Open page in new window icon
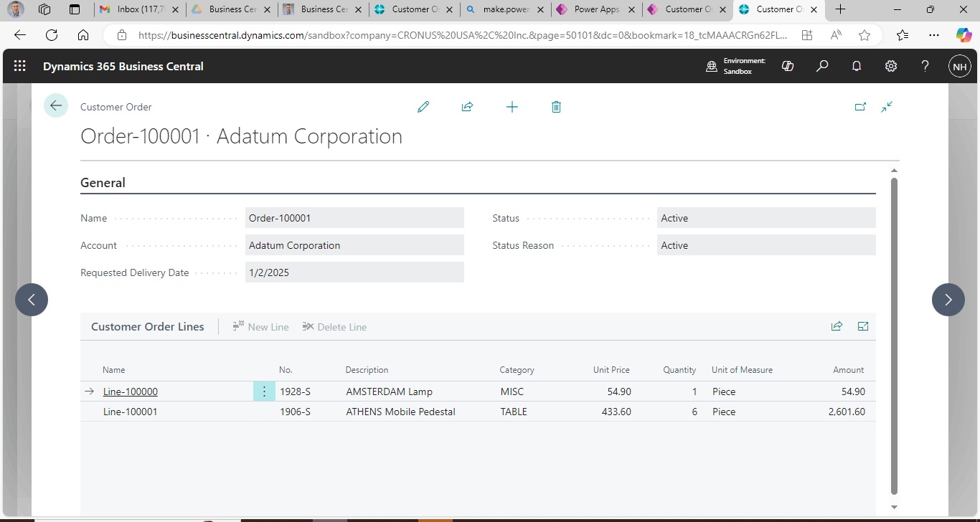This screenshot has height=522, width=980. point(860,107)
